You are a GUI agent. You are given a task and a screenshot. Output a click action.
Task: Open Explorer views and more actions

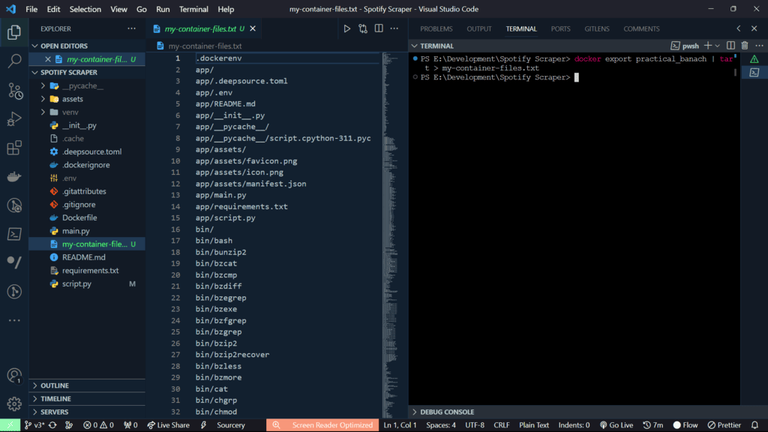point(132,29)
